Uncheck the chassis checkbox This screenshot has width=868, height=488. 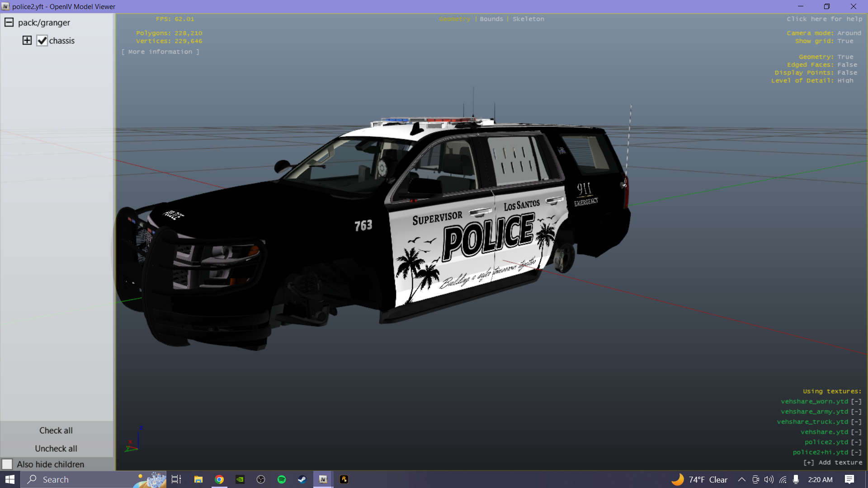[x=42, y=41]
